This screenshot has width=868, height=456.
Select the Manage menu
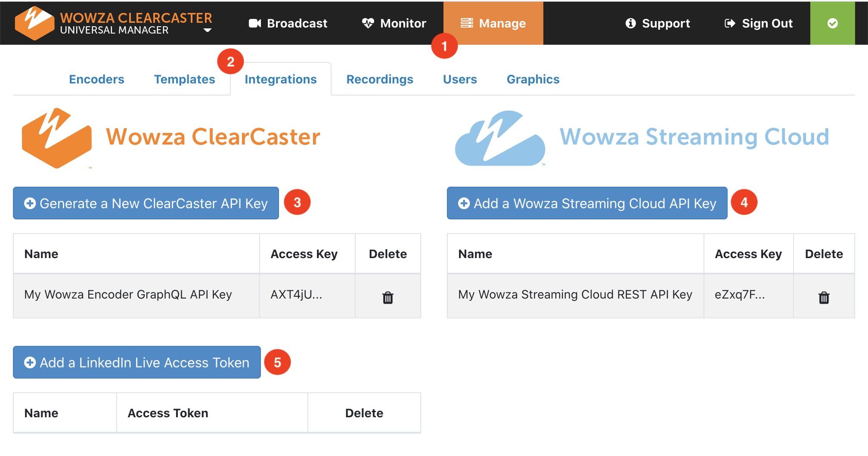[x=493, y=23]
